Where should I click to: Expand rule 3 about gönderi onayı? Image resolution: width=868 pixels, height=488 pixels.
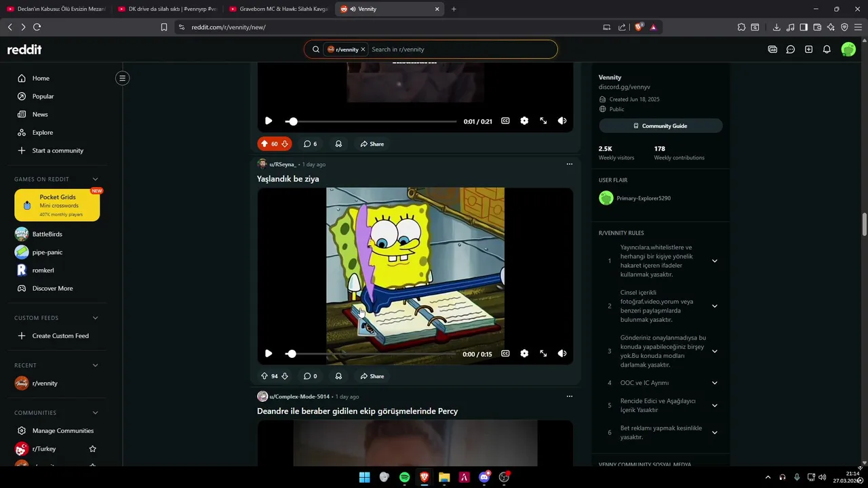[x=714, y=351]
